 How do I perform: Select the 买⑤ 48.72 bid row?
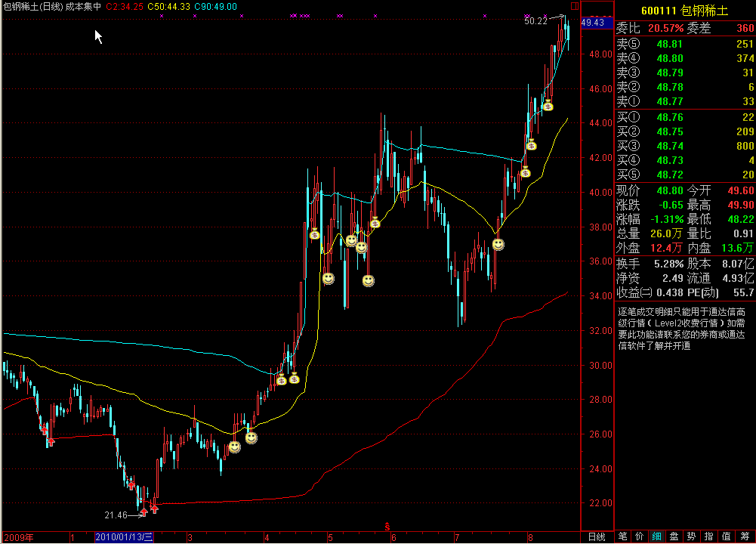[x=685, y=175]
